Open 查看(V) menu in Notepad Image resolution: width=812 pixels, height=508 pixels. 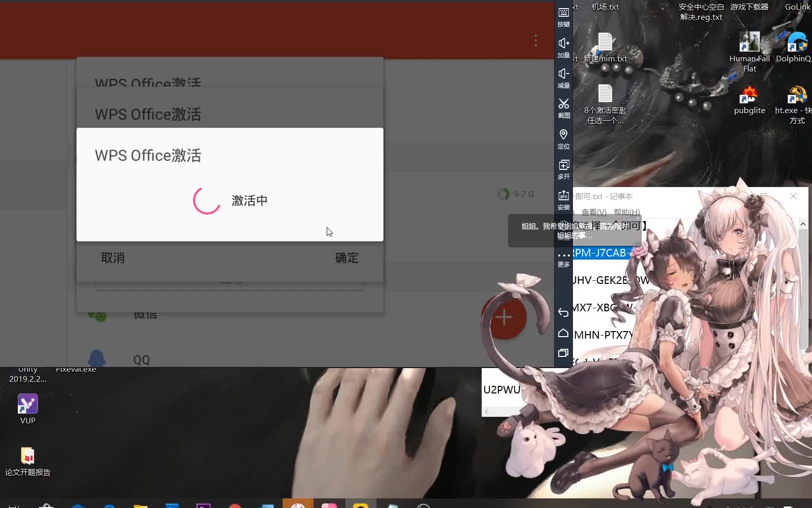pyautogui.click(x=594, y=212)
